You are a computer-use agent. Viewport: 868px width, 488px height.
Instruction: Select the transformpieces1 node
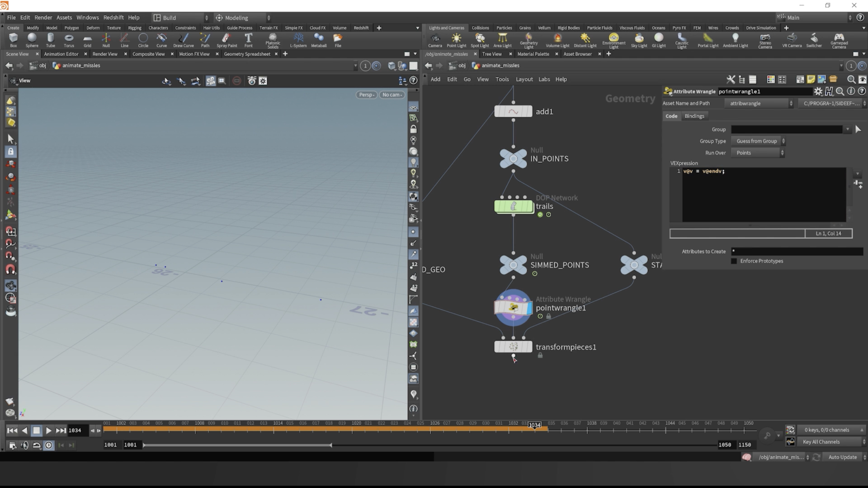click(513, 347)
